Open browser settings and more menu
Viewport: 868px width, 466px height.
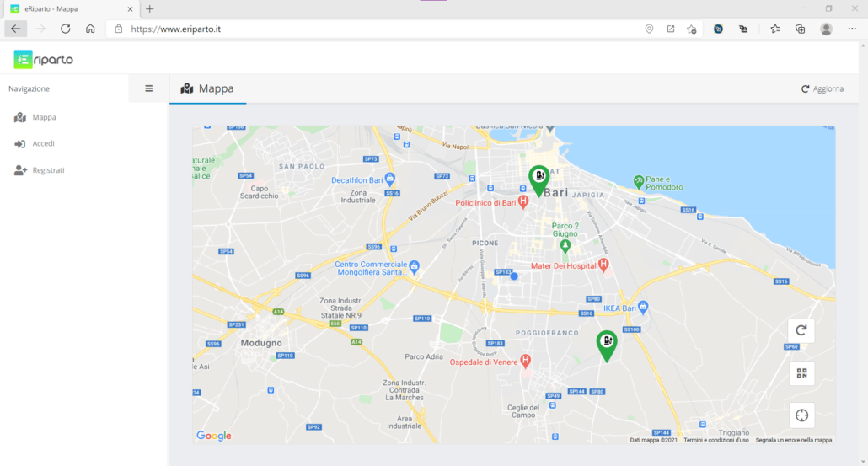(852, 29)
